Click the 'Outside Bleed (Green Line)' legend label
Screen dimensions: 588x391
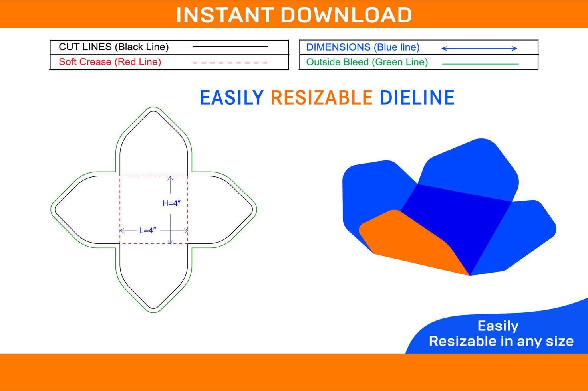point(367,62)
